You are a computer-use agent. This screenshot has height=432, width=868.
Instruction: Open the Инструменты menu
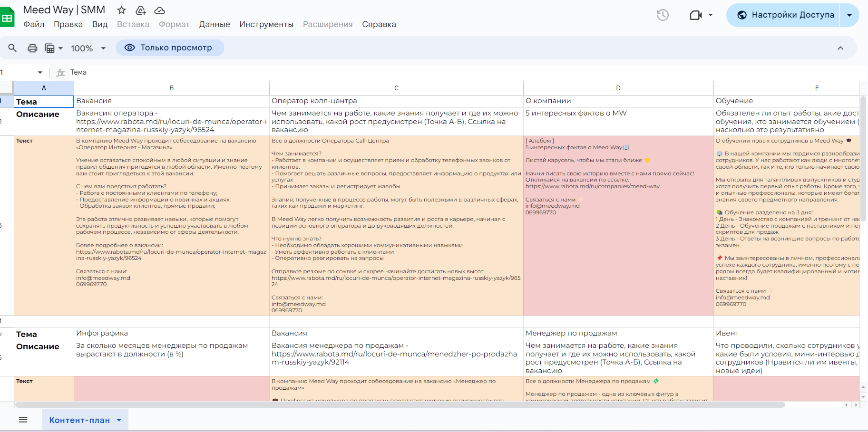click(x=266, y=24)
